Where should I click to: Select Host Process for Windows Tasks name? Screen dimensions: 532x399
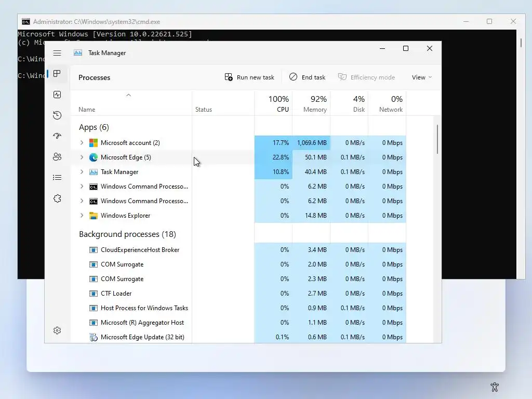pos(144,309)
